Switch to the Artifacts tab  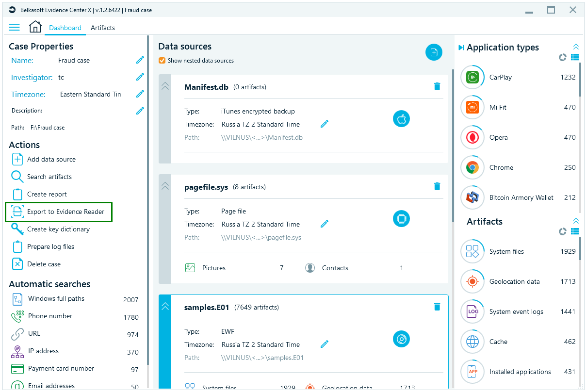[x=103, y=28]
